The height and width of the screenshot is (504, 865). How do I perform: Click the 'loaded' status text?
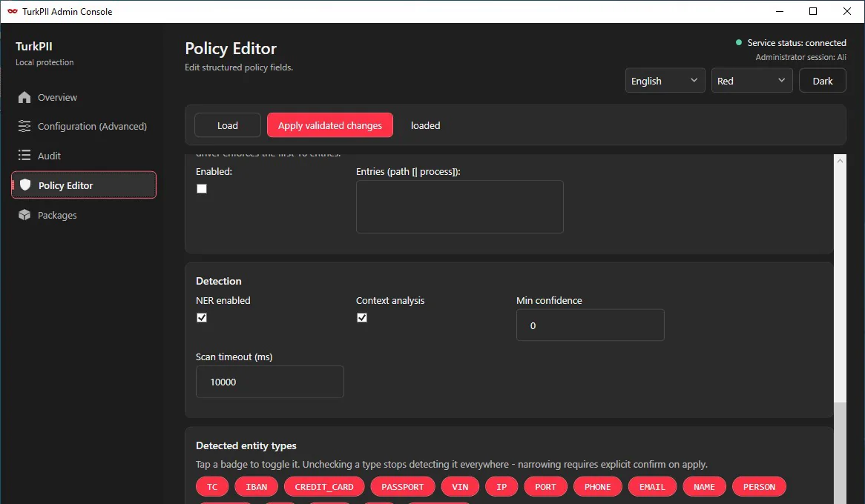pos(425,126)
